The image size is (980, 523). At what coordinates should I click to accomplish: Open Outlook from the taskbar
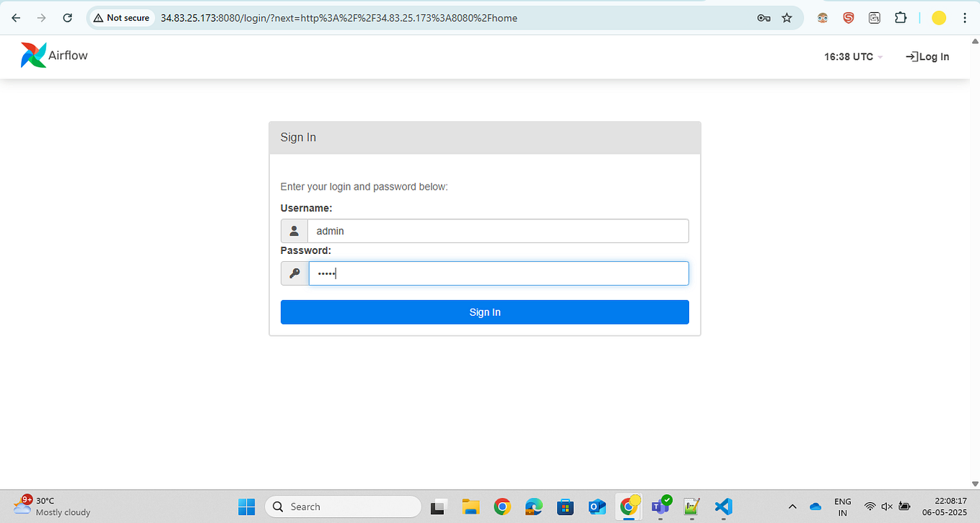[597, 506]
